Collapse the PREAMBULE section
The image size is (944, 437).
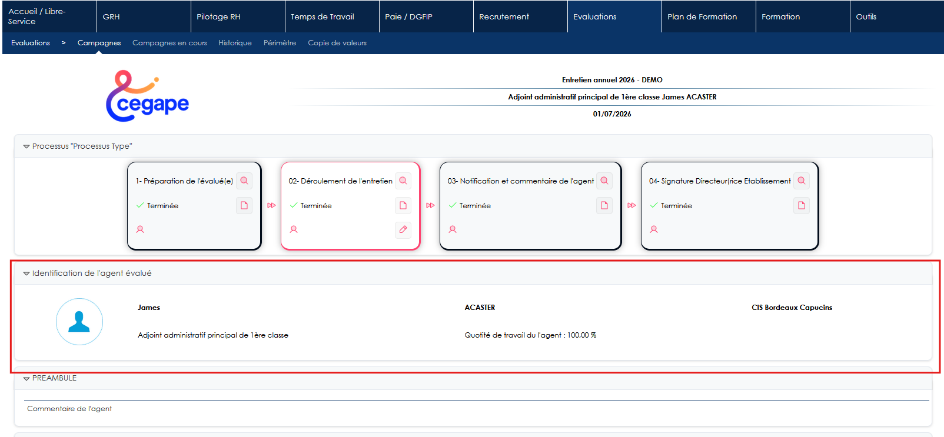(x=26, y=378)
